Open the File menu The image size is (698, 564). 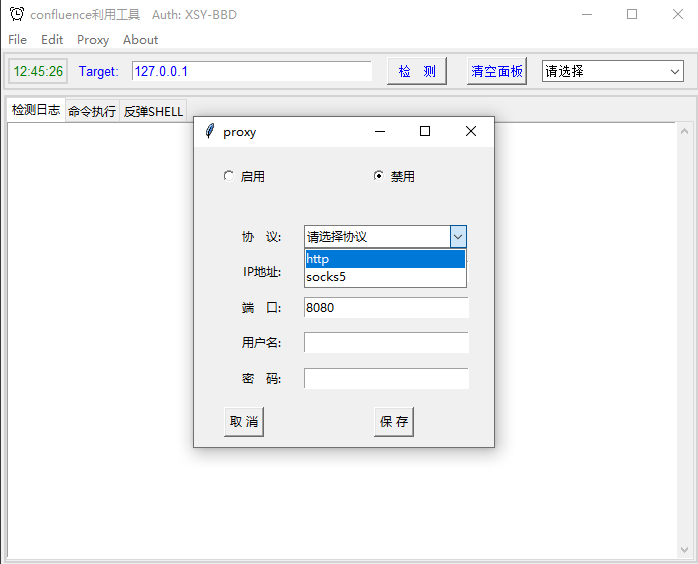(17, 40)
